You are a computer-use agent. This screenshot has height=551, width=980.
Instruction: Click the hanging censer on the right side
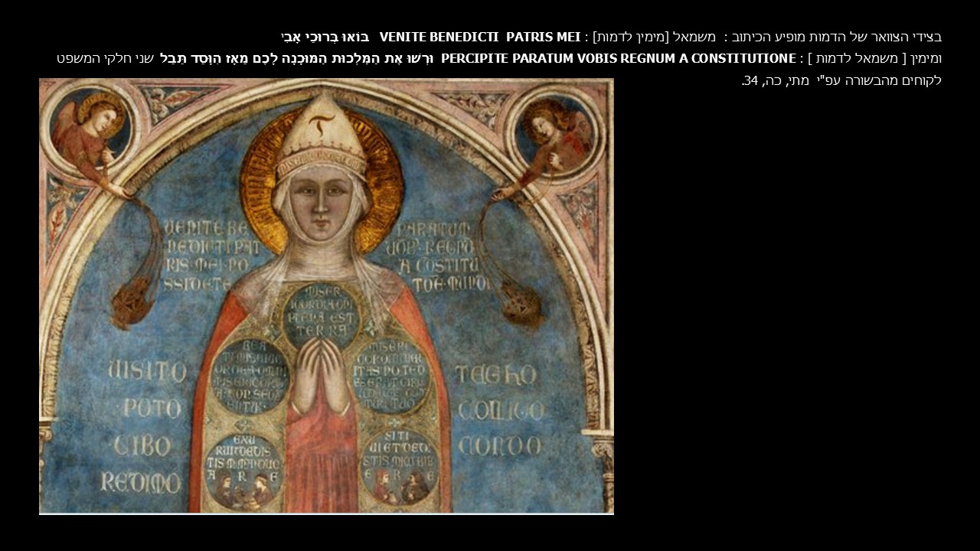click(x=521, y=302)
